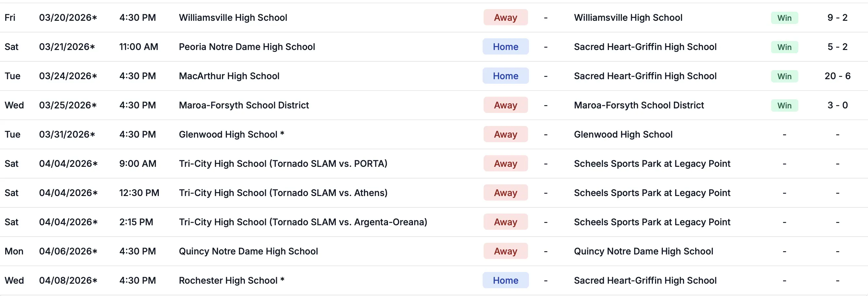Open Maroa-Forsyth School District opponent entry
The image size is (868, 296).
244,105
